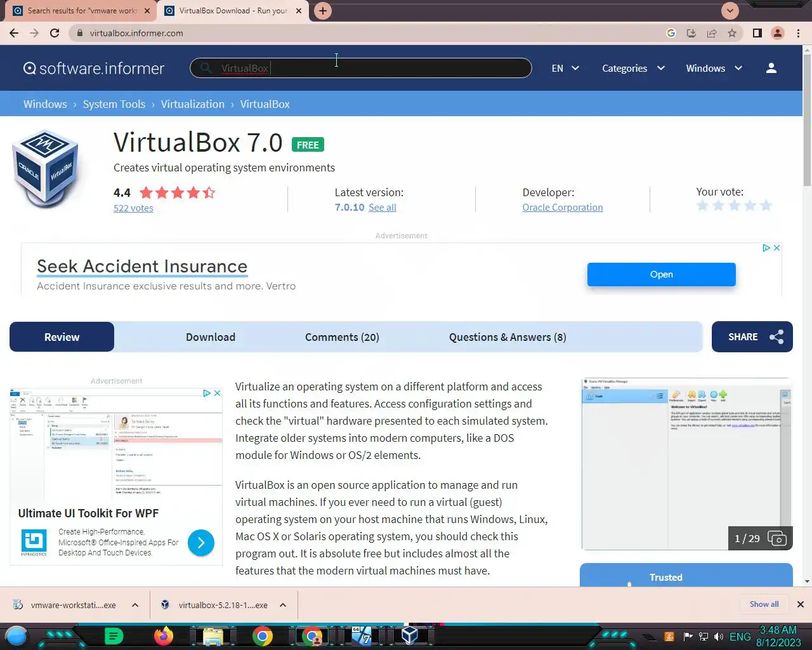Image resolution: width=812 pixels, height=650 pixels.
Task: Open the Oracle Corporation developer link
Action: pos(563,208)
